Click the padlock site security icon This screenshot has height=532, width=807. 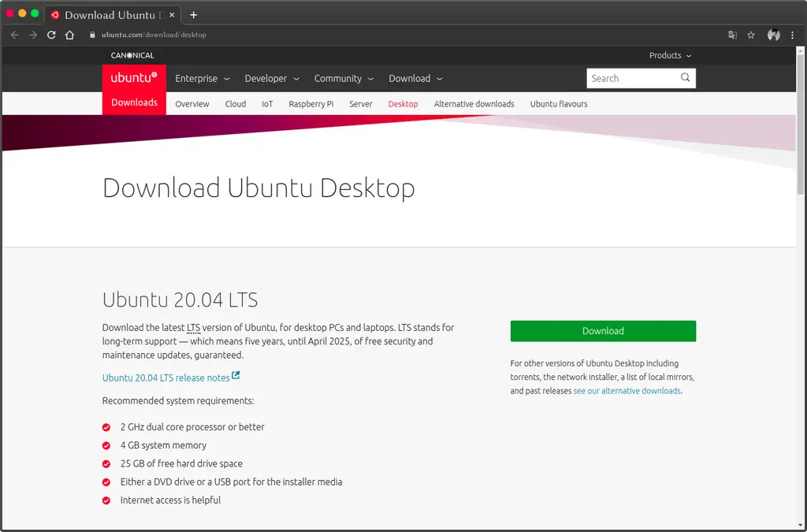[93, 35]
